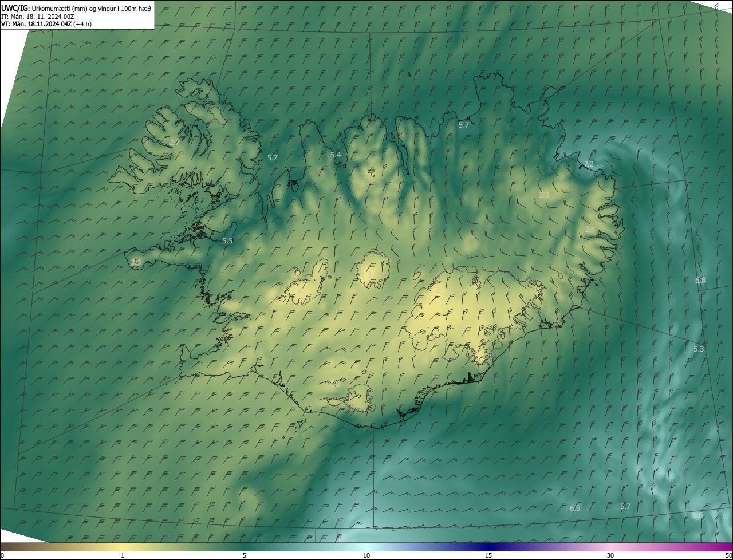The width and height of the screenshot is (733, 560).
Task: Click the 7.2 value label on the map
Action: click(x=589, y=164)
